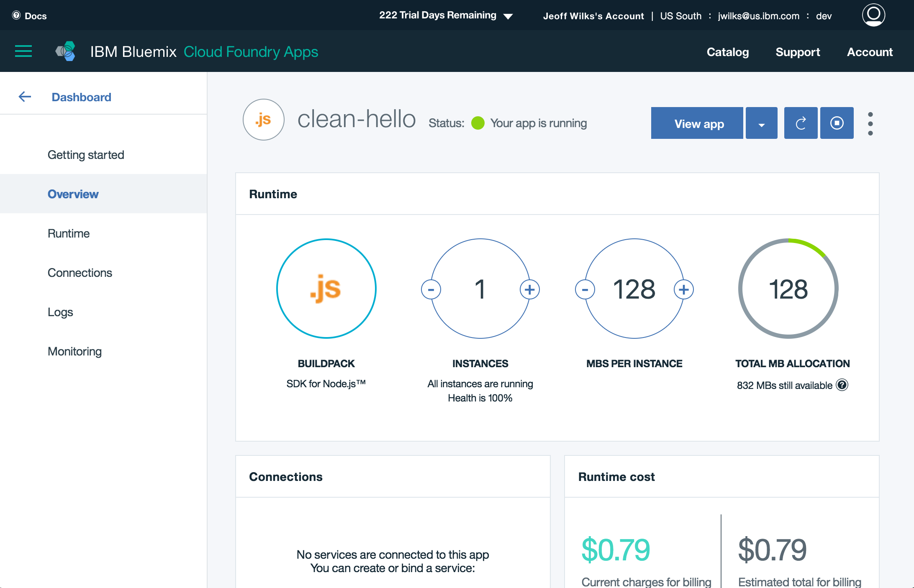The height and width of the screenshot is (588, 914).
Task: Click the back arrow next to Dashboard
Action: (25, 97)
